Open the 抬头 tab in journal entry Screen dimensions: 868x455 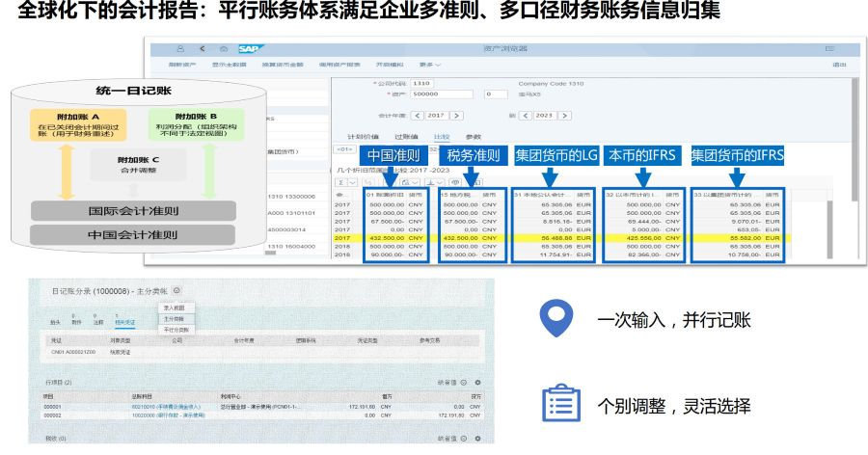point(55,320)
